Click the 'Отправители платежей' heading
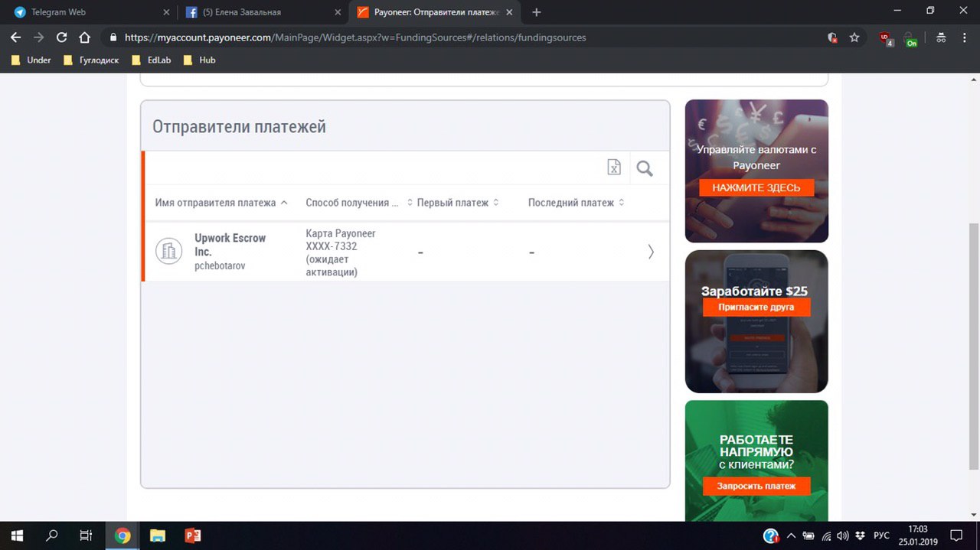Image resolution: width=980 pixels, height=550 pixels. pyautogui.click(x=239, y=127)
